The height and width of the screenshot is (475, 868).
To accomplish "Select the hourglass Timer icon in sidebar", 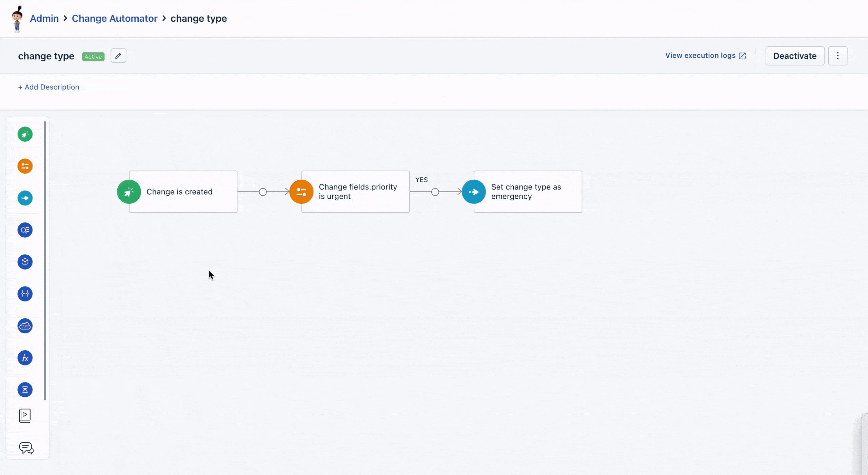I will tap(25, 390).
